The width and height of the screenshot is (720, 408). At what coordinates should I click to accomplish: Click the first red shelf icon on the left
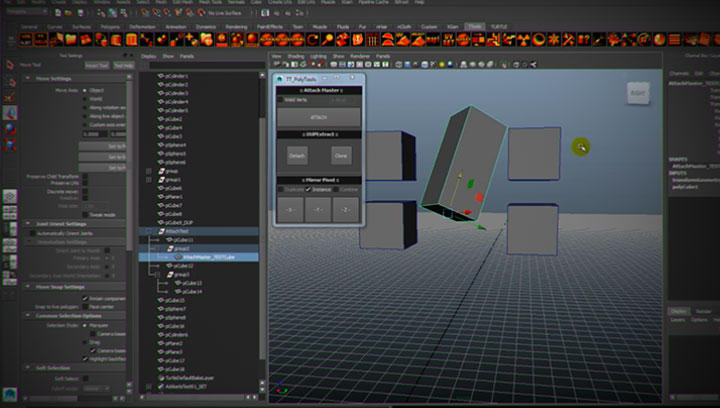point(26,40)
